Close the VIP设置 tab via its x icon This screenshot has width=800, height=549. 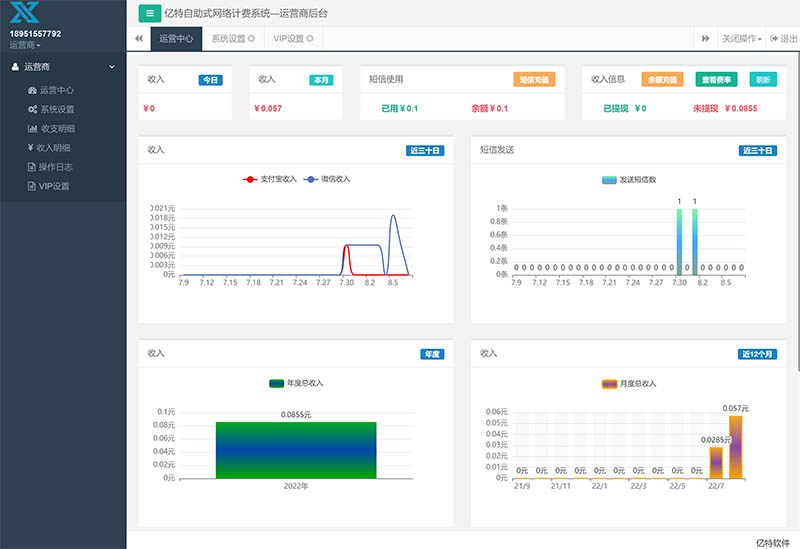pos(310,39)
